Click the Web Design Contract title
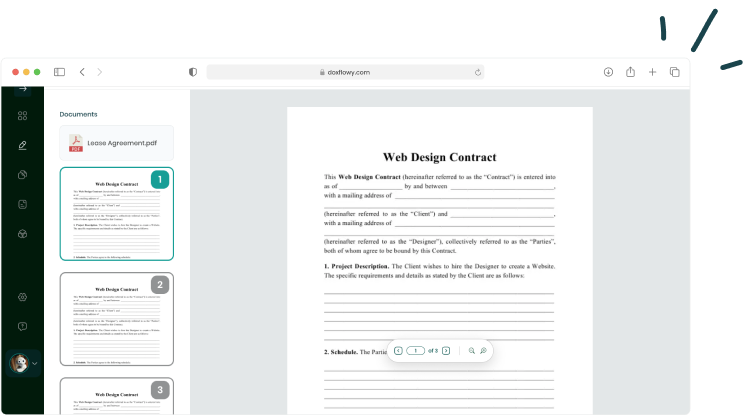The width and height of the screenshot is (744, 416). (439, 157)
